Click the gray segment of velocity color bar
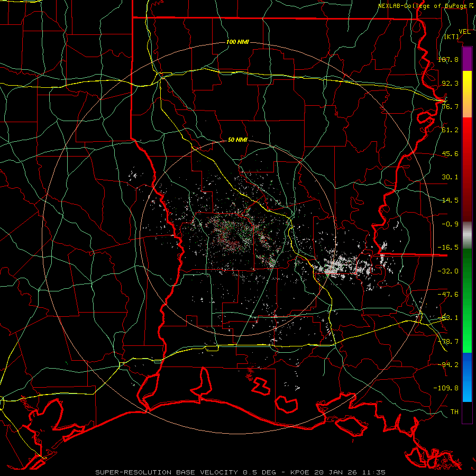 467,235
